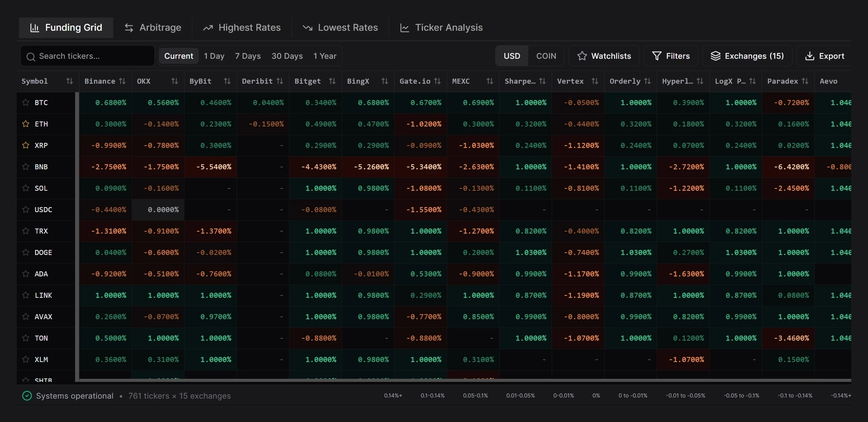Star the TRX ticker
Screen dimensions: 868x422
click(x=26, y=231)
